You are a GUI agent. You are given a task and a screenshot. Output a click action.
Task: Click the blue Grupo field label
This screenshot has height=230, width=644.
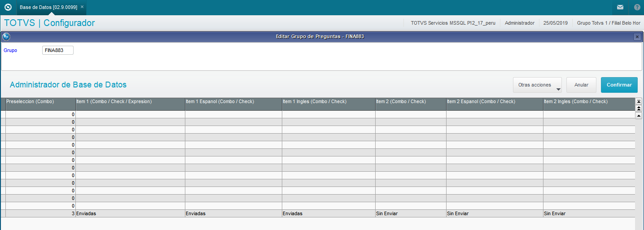[x=10, y=51]
